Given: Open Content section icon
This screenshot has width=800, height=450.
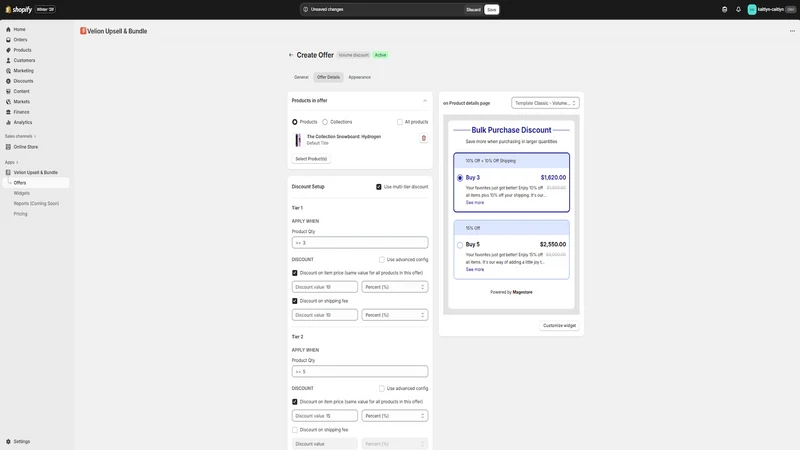Looking at the screenshot, I should [8, 91].
